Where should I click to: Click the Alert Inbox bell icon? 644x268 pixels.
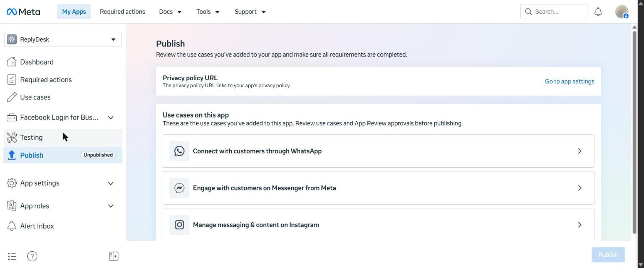12,226
